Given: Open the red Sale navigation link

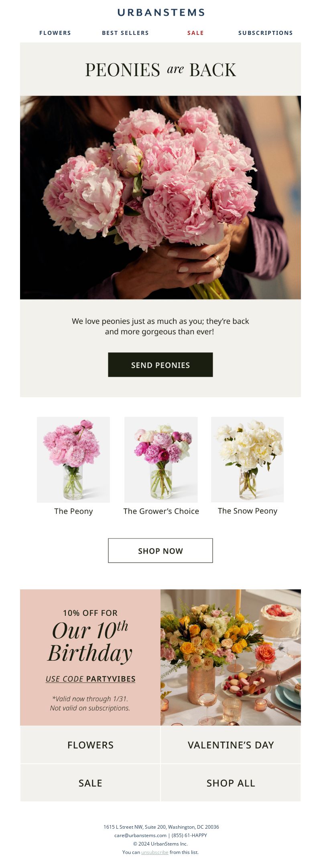Looking at the screenshot, I should pos(195,33).
